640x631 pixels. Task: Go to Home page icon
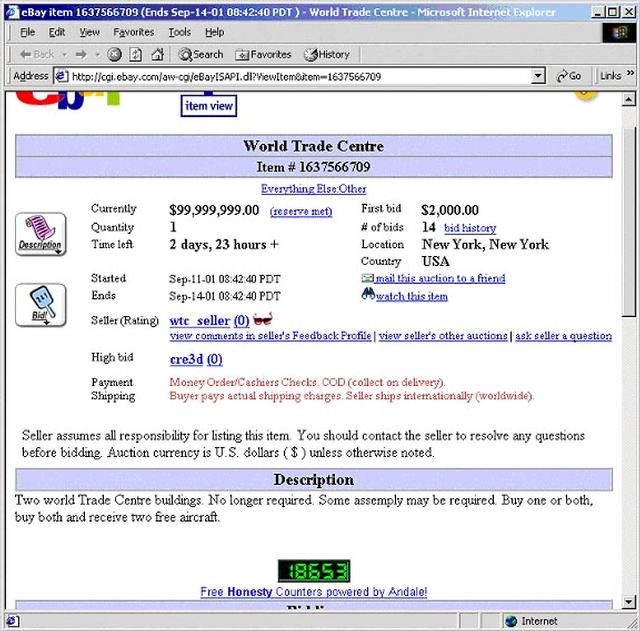click(156, 54)
